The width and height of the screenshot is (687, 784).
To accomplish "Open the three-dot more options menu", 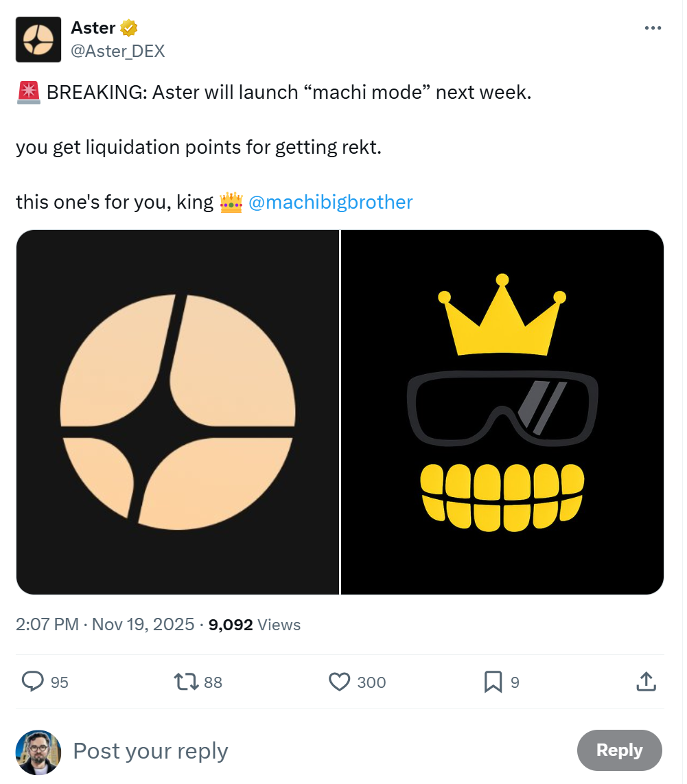I will 653,28.
